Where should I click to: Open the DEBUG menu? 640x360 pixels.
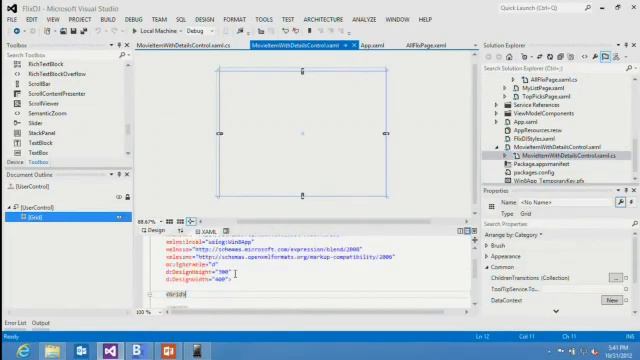pyautogui.click(x=133, y=20)
